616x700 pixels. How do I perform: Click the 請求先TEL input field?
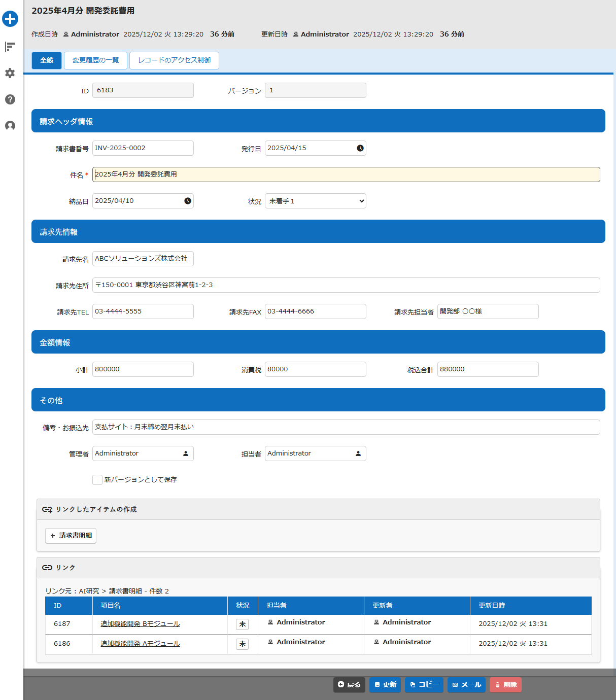143,311
